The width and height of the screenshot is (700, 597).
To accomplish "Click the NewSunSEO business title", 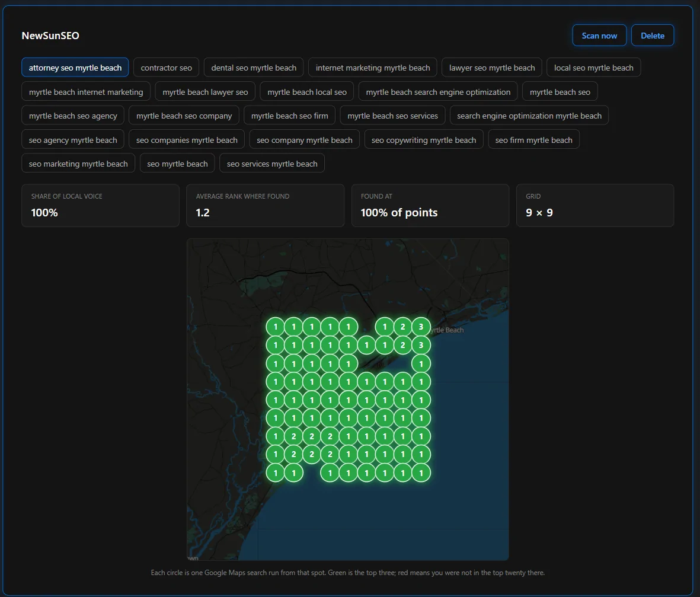I will pyautogui.click(x=50, y=36).
